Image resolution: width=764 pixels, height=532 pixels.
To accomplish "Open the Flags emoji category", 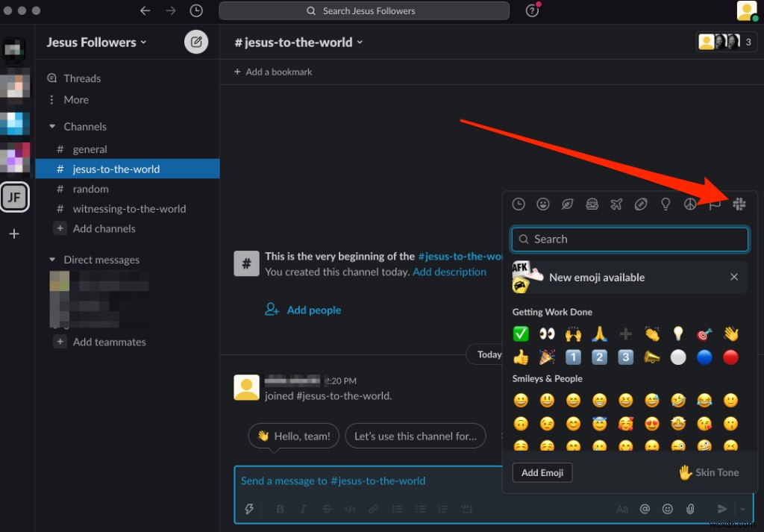I will pos(714,204).
